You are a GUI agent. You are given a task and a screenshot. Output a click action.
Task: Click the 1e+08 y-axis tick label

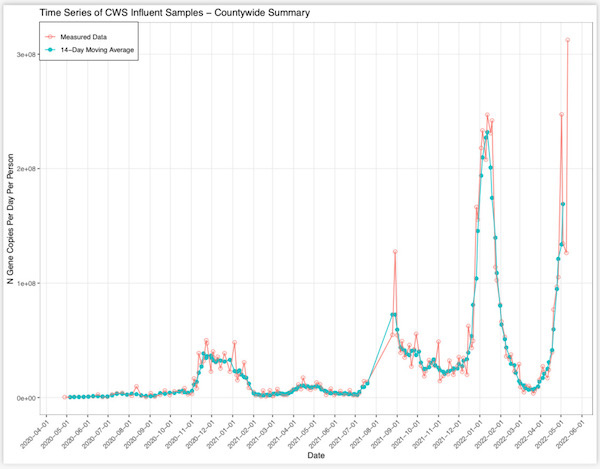tap(37, 283)
